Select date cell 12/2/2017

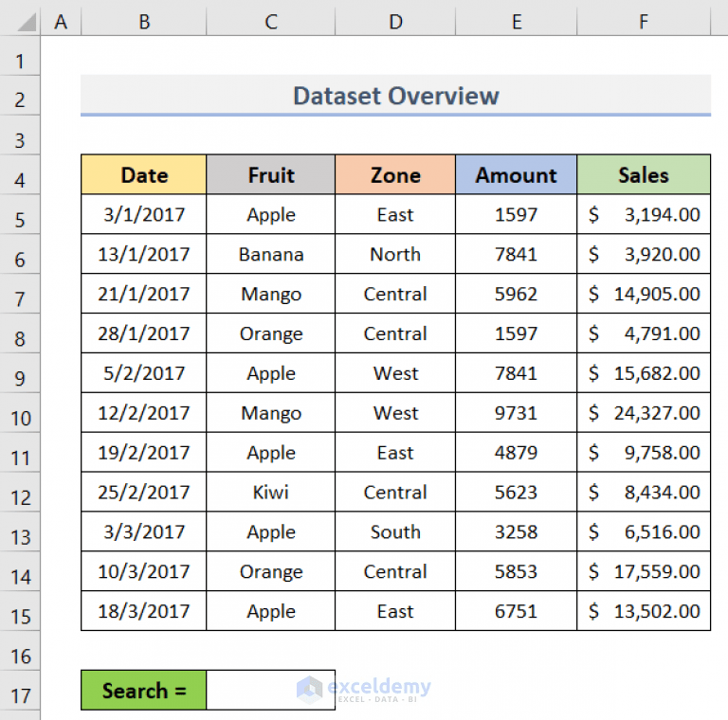click(144, 412)
